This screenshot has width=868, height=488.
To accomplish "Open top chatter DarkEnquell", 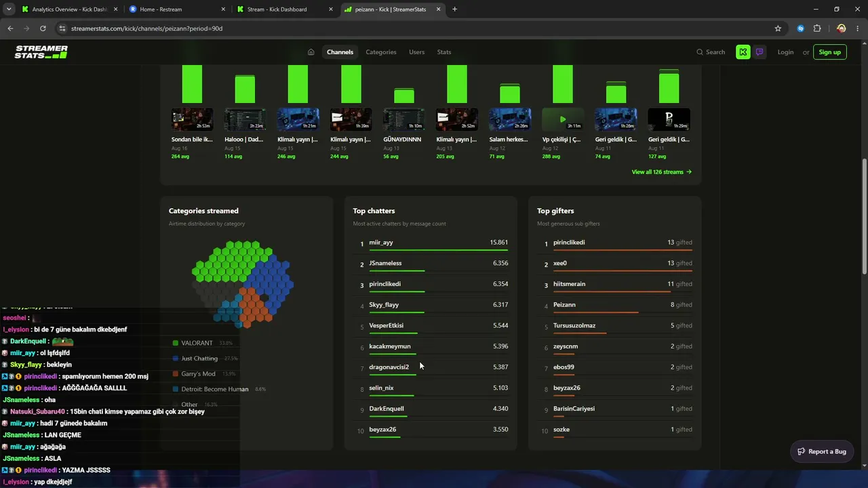I will tap(386, 409).
